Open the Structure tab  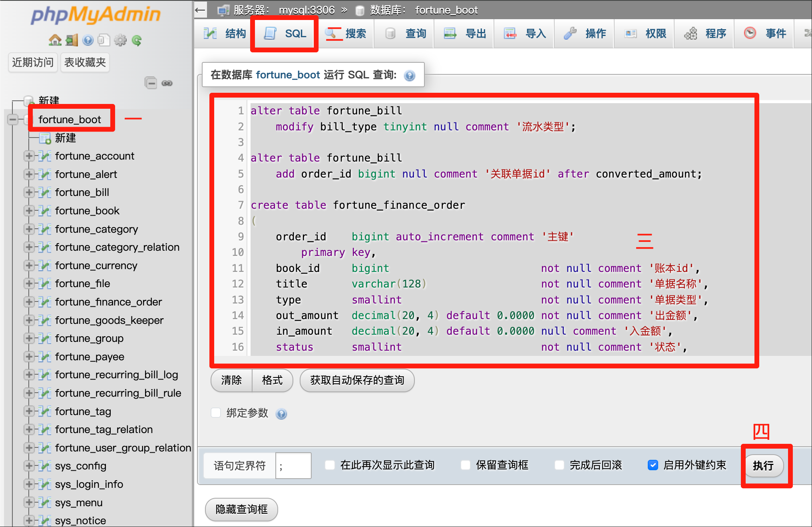pos(225,34)
